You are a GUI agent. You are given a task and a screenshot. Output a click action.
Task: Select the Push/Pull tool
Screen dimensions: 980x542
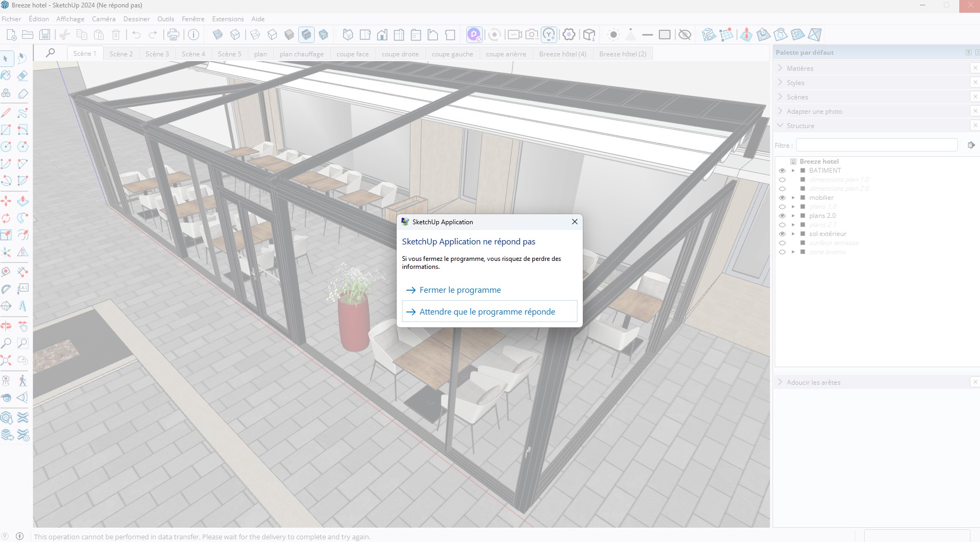click(x=22, y=201)
